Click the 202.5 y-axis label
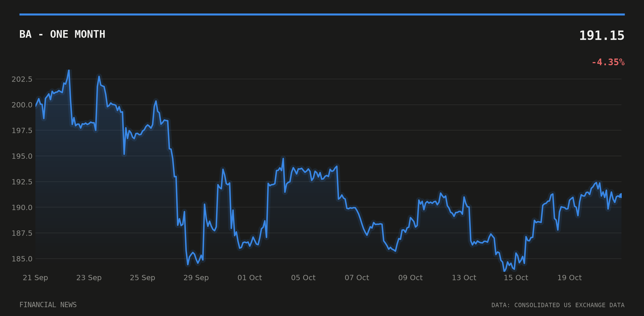 click(x=22, y=79)
